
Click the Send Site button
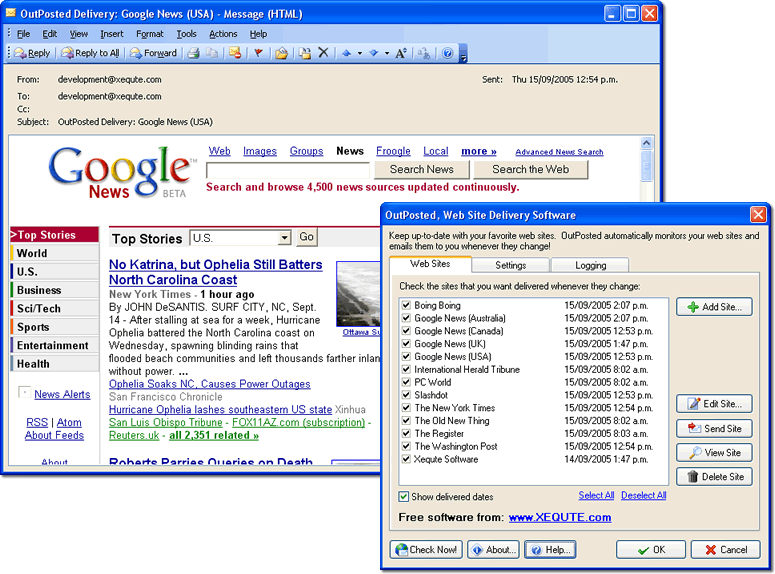coord(714,429)
